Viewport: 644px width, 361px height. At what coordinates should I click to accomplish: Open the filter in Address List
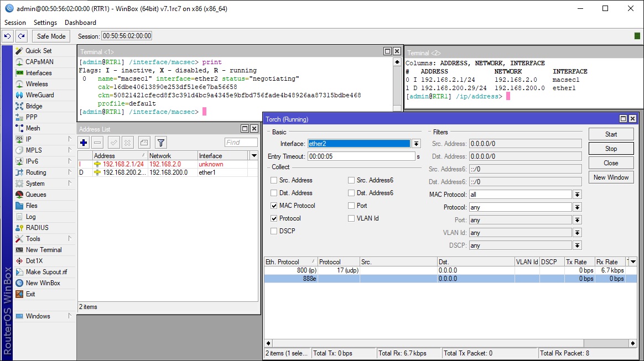tap(160, 143)
